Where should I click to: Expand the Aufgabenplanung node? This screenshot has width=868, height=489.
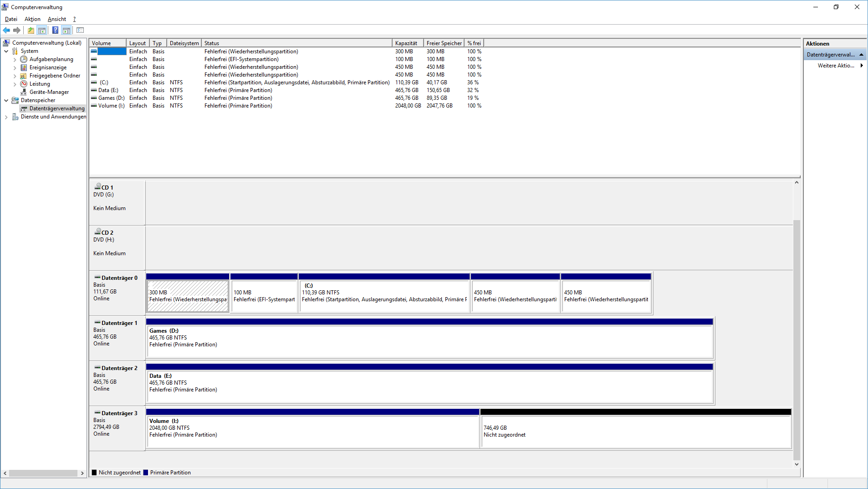click(15, 59)
